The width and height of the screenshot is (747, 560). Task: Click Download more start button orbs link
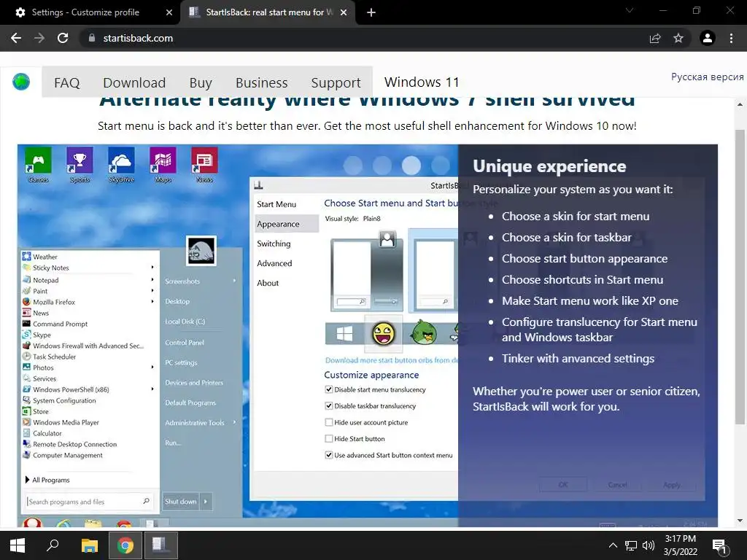click(391, 360)
